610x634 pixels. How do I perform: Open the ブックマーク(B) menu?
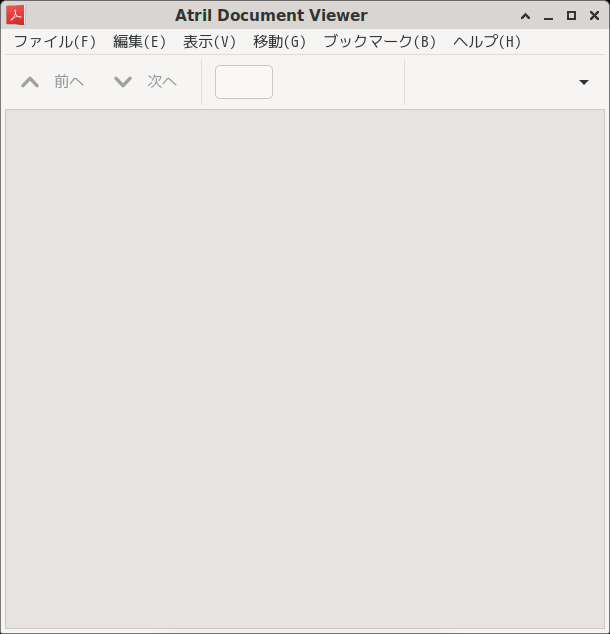click(380, 42)
